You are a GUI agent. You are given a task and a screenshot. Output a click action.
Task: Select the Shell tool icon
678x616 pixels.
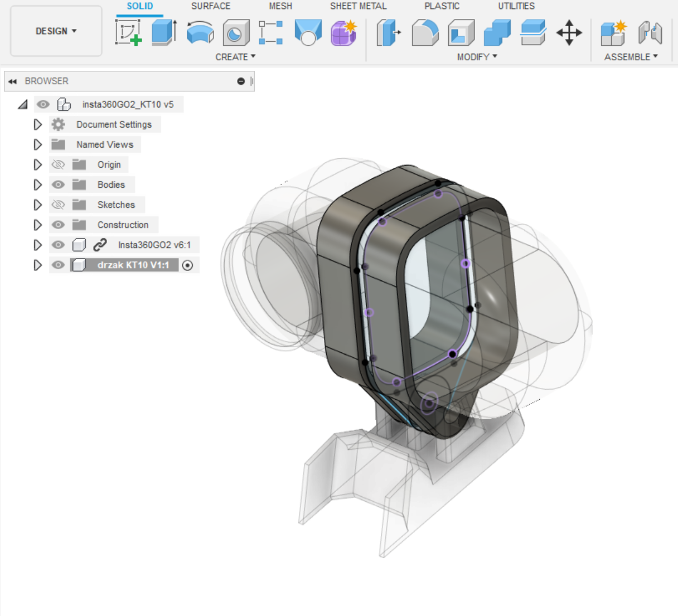click(x=461, y=32)
